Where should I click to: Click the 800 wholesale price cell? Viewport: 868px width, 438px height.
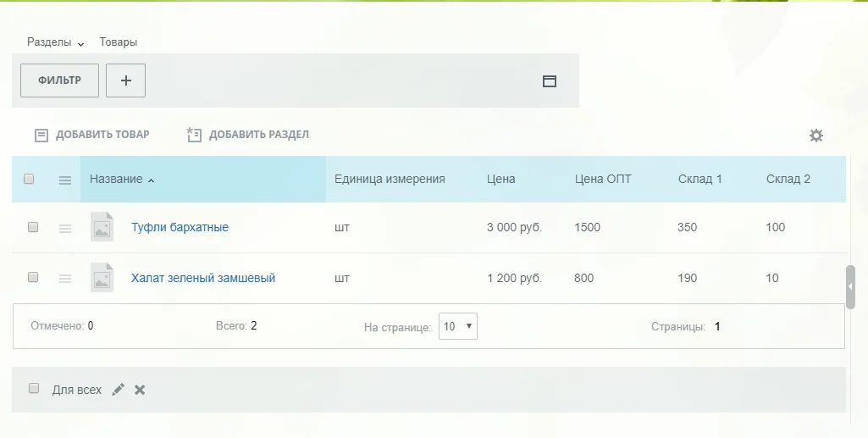(x=584, y=278)
